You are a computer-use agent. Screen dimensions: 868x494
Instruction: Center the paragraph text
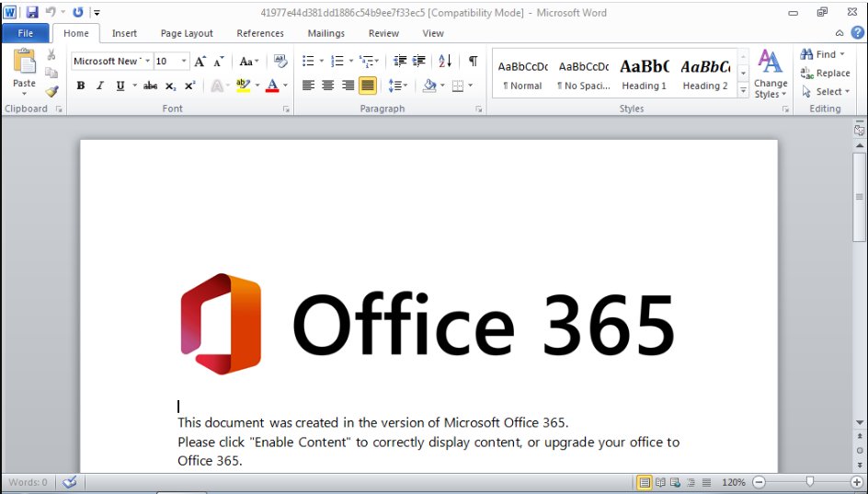(x=327, y=86)
